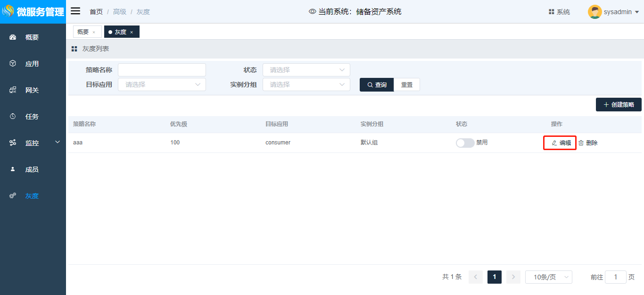Click 首页 in the breadcrumb
Image resolution: width=644 pixels, height=295 pixels.
click(x=96, y=12)
